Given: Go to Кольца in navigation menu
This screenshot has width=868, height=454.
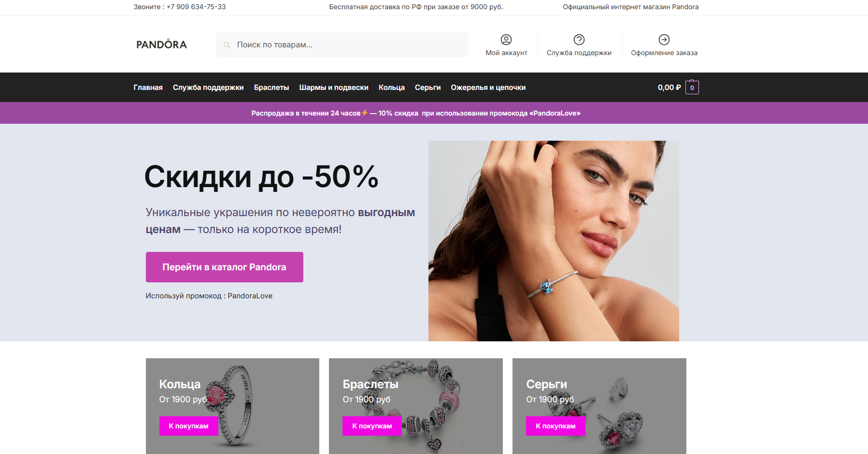Looking at the screenshot, I should (392, 88).
